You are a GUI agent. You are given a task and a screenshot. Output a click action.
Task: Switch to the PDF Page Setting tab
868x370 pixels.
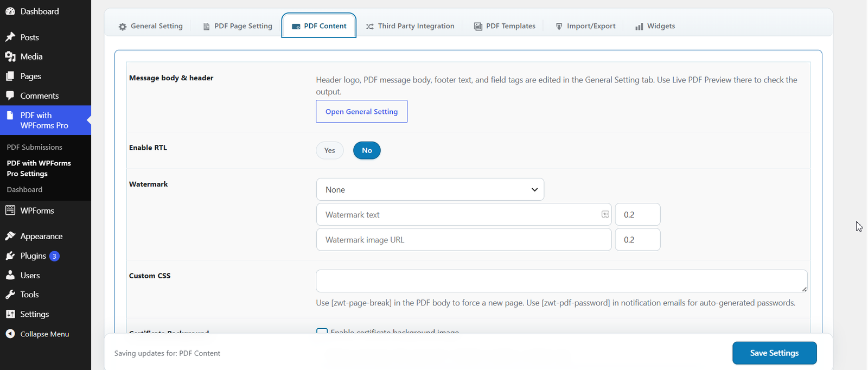pyautogui.click(x=238, y=26)
